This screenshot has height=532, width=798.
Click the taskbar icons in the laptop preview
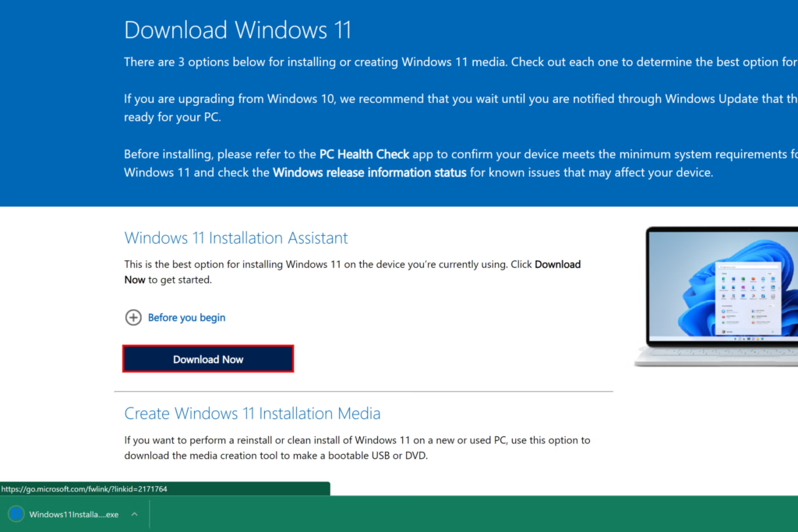click(x=749, y=338)
